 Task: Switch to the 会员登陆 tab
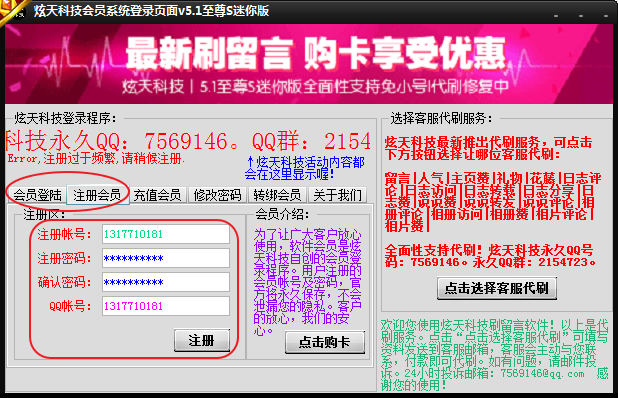point(37,195)
